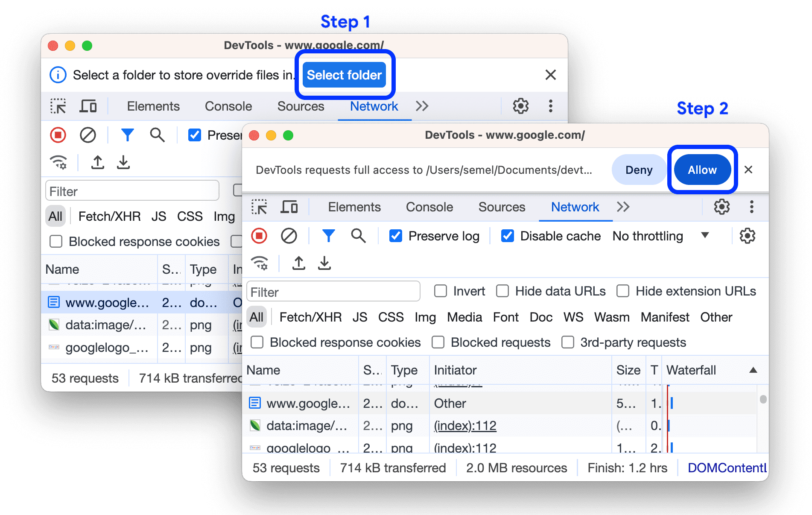Disable the Disable cache option
Image resolution: width=812 pixels, height=515 pixels.
click(507, 236)
